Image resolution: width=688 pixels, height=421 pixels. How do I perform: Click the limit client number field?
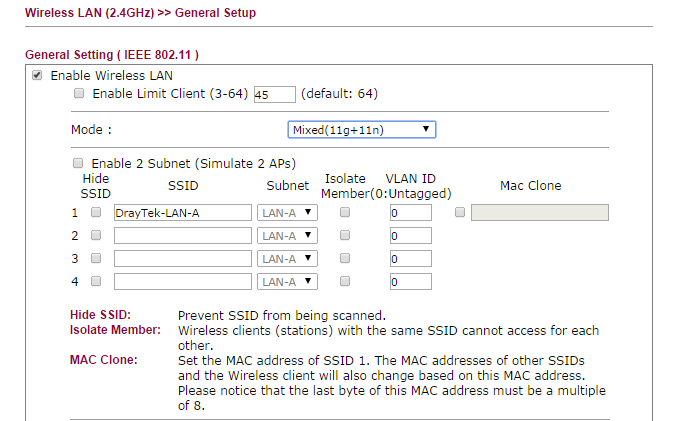pyautogui.click(x=274, y=94)
